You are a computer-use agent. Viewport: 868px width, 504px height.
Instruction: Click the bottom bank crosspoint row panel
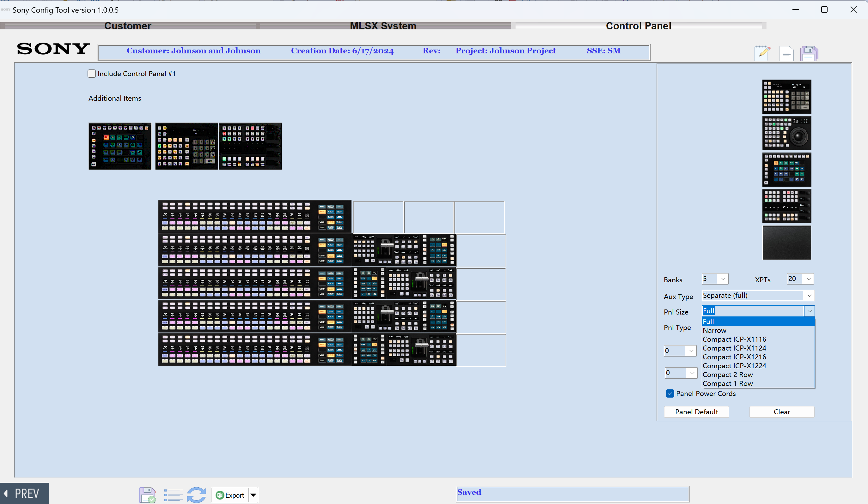pos(255,349)
